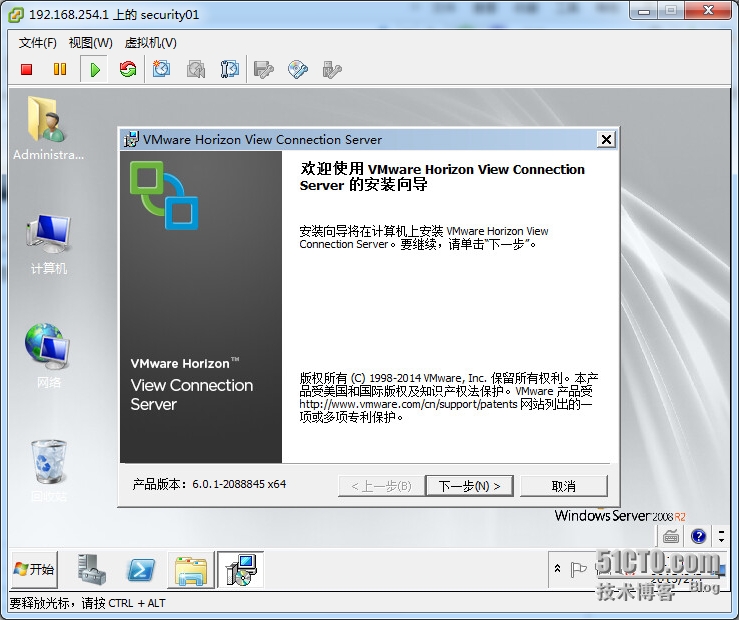Open the 虚拟机(V) menu
The image size is (739, 620).
tap(150, 43)
